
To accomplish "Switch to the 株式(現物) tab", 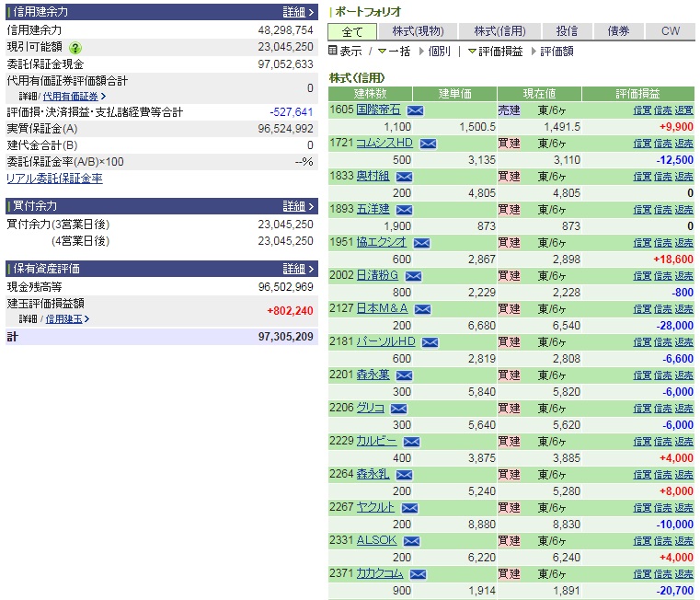I will pos(418,31).
